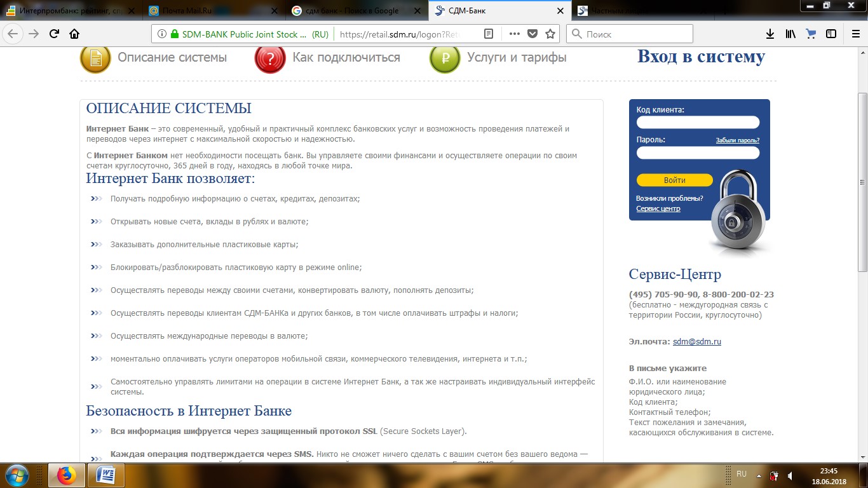Viewport: 868px width, 488px height.
Task: Click the Сервис-Центр heading
Action: point(675,274)
